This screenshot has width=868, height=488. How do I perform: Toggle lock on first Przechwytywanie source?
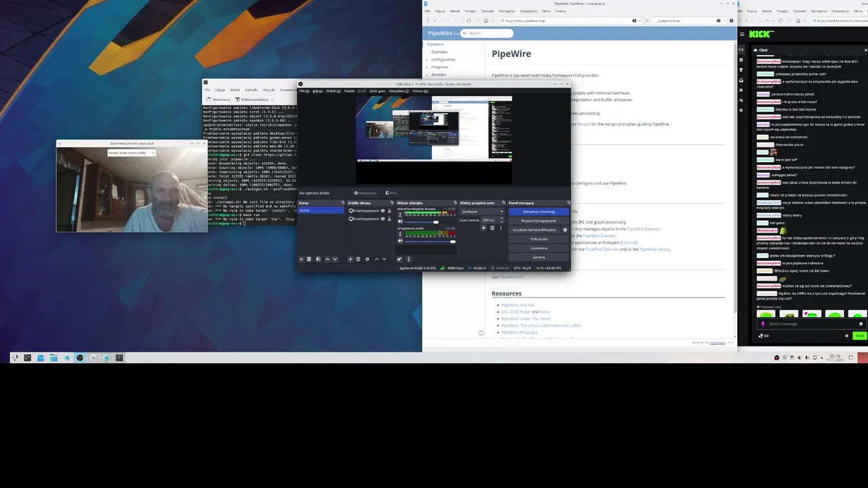coord(389,211)
